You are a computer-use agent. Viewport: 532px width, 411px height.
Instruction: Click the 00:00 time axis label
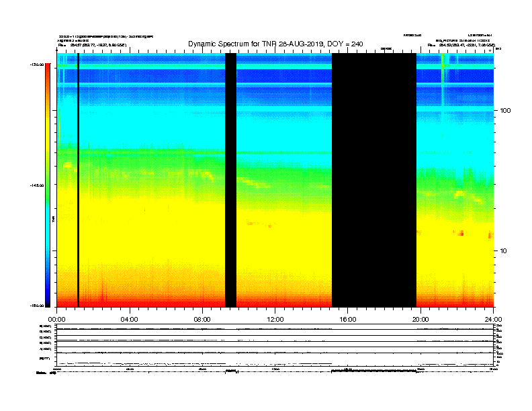pos(56,320)
